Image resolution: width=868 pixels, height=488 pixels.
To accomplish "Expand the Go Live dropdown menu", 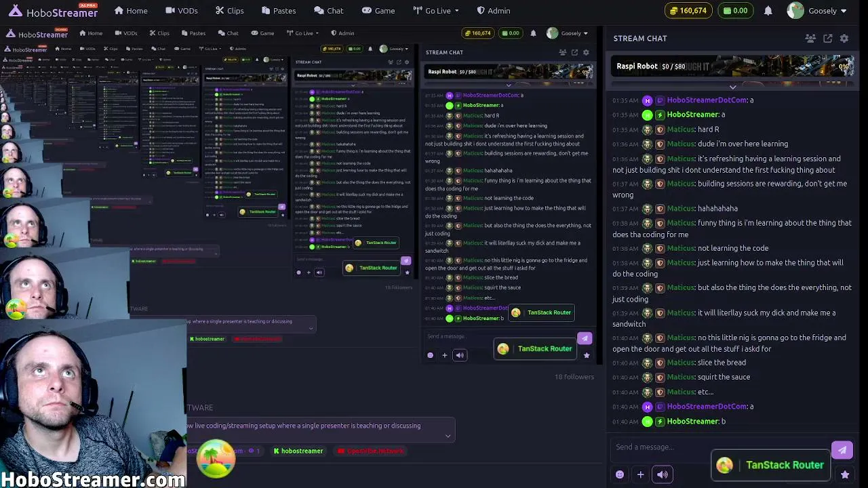I will point(436,11).
